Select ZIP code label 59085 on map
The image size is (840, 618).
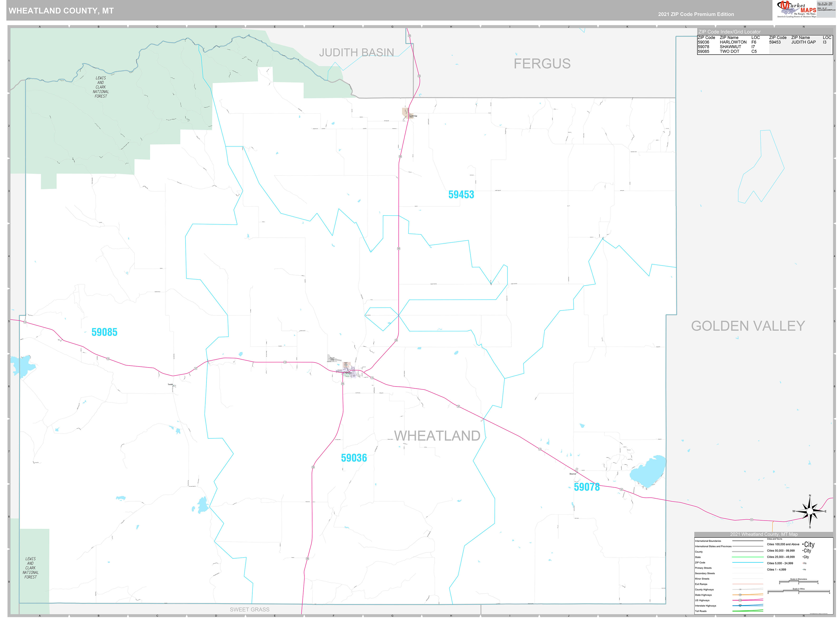tap(104, 332)
